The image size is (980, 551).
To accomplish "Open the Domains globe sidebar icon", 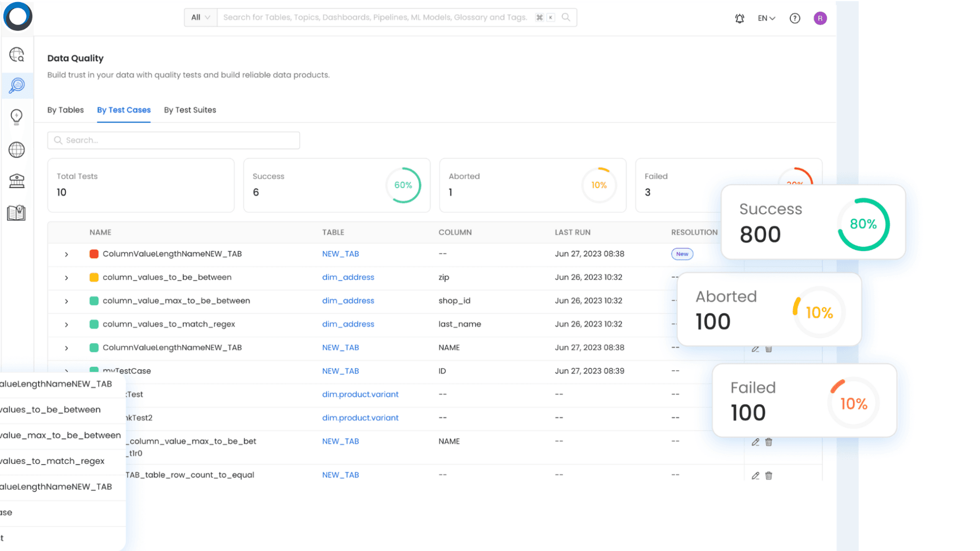I will [17, 149].
